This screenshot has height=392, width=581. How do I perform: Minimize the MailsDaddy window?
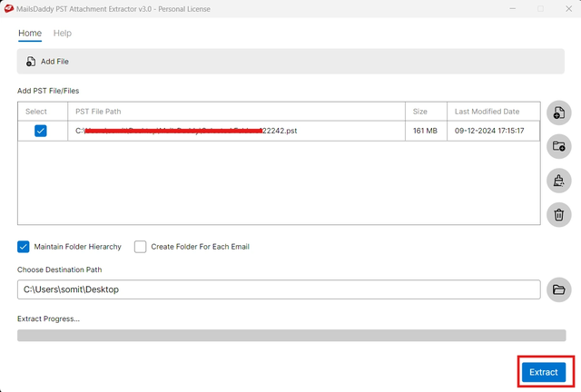(x=512, y=8)
